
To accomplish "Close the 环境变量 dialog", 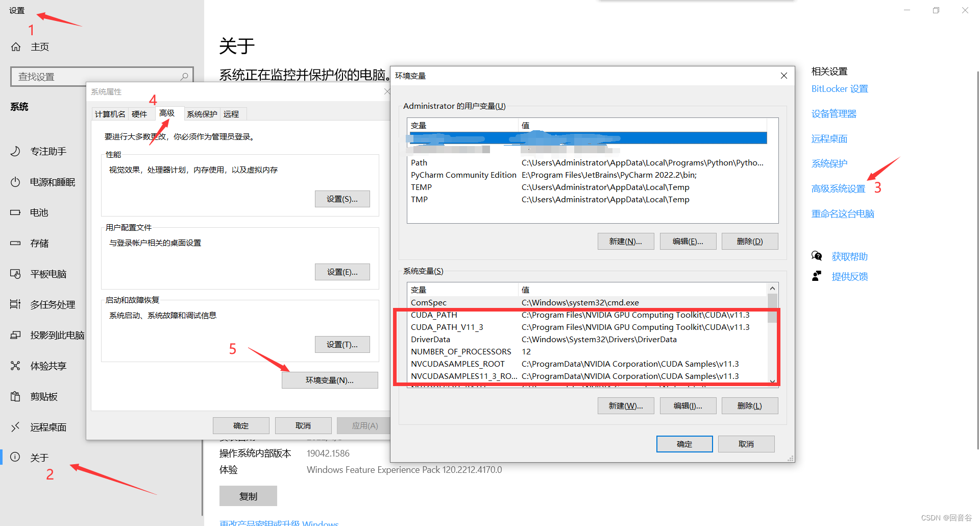I will (x=784, y=76).
